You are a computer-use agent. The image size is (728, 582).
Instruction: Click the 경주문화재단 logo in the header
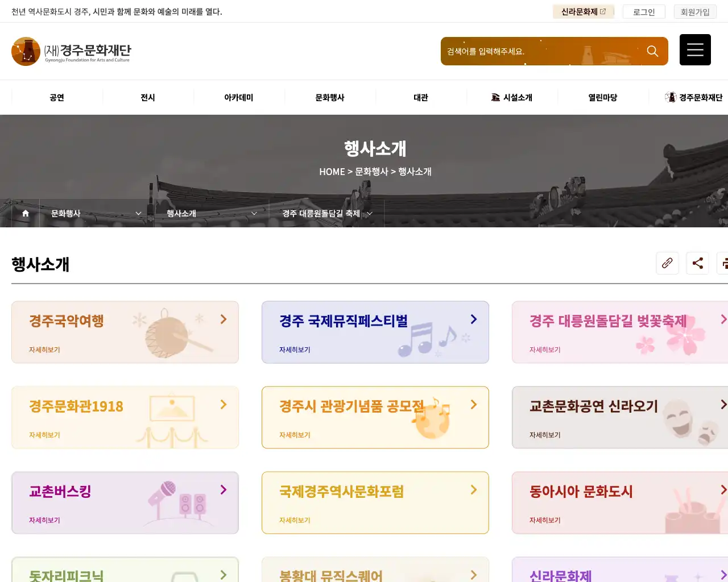71,51
